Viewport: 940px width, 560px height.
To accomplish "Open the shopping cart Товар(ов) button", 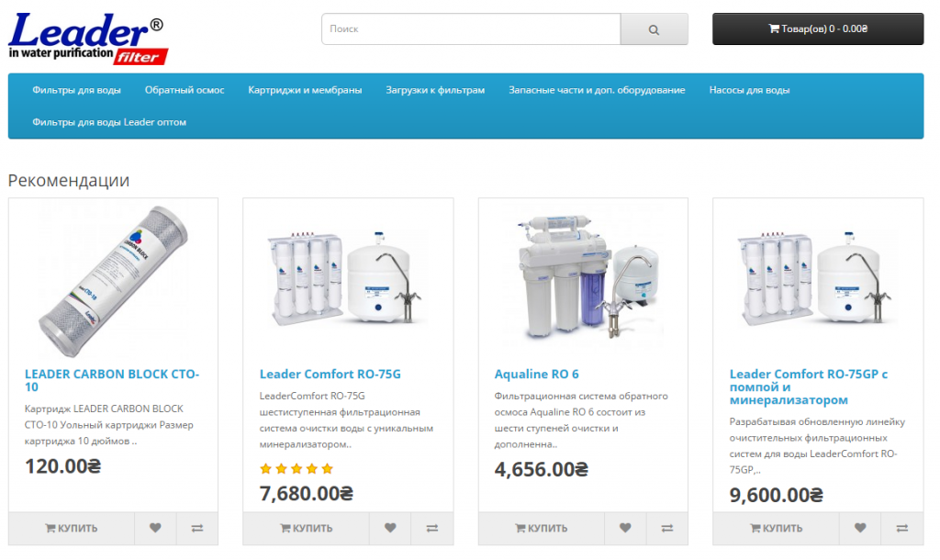I will (818, 28).
